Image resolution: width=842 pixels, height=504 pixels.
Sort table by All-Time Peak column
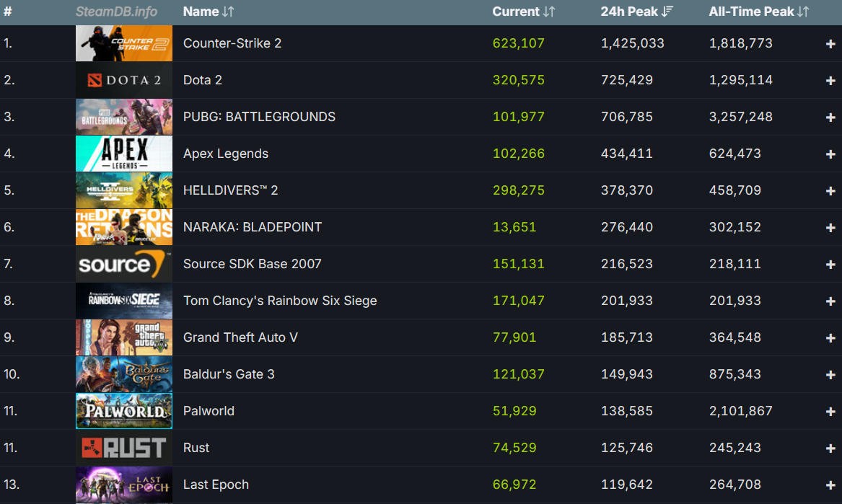(758, 12)
